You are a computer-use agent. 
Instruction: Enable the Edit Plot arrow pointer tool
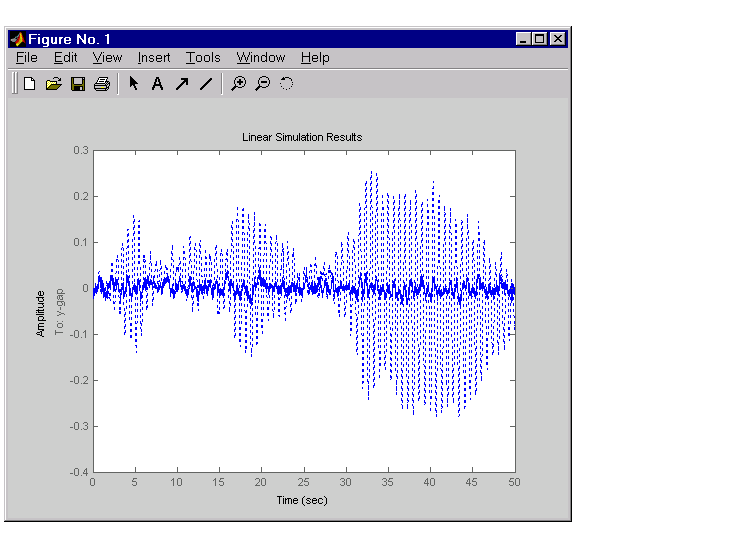[x=133, y=84]
